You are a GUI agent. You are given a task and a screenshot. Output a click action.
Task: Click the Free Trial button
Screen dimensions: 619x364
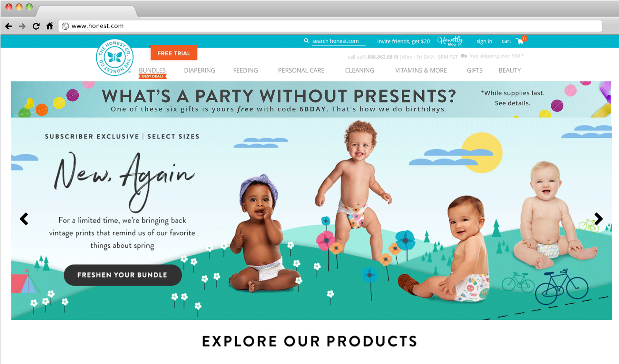[174, 53]
